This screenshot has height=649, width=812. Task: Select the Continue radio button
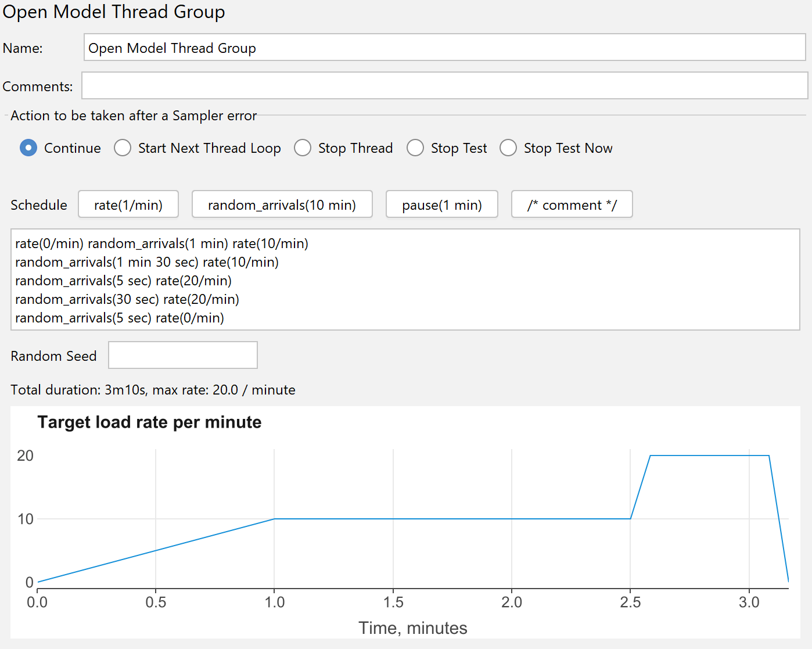coord(28,148)
